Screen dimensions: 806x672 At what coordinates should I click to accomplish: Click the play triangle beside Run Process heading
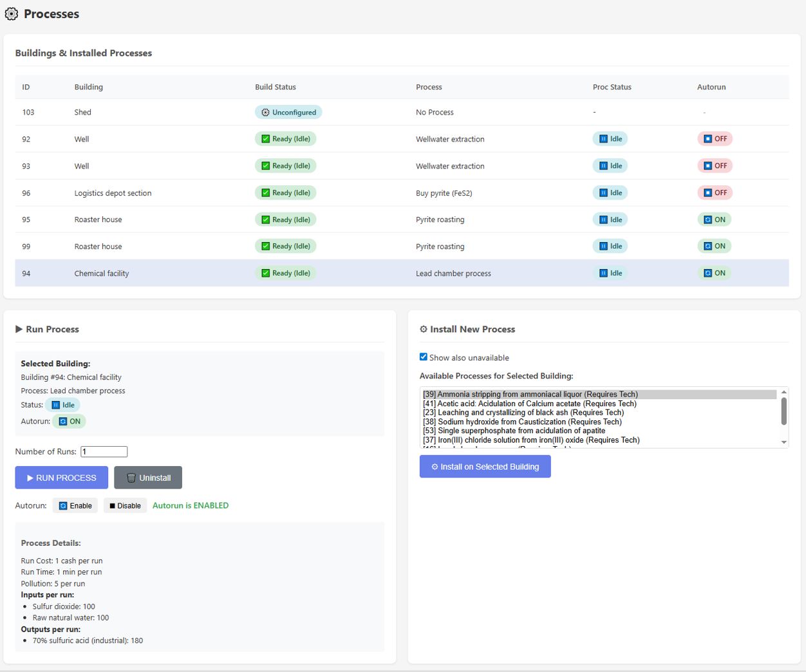tap(19, 329)
